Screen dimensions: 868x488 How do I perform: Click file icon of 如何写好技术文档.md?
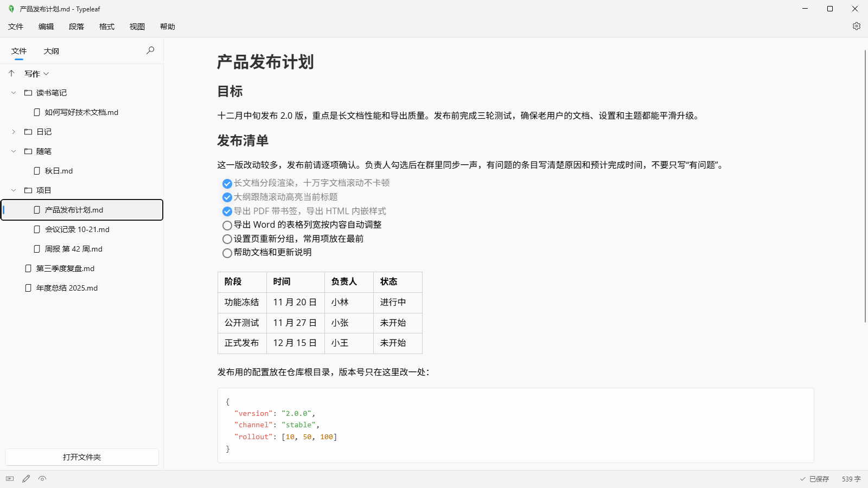click(37, 112)
